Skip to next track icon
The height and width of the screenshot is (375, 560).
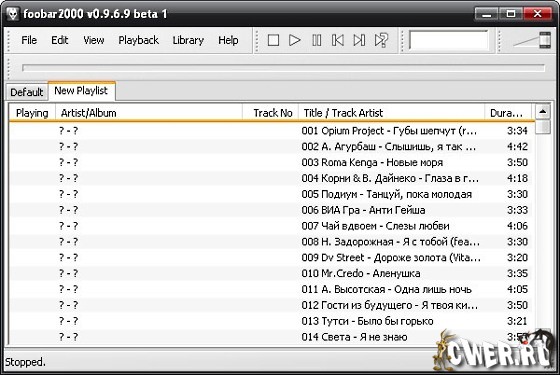coord(359,40)
